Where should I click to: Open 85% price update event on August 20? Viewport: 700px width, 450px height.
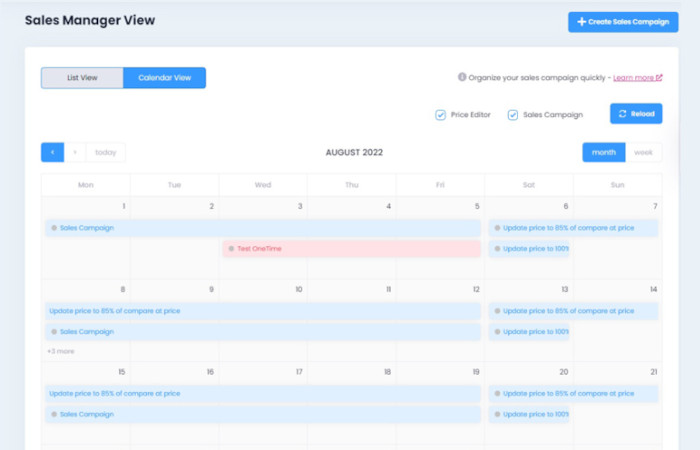coord(573,393)
